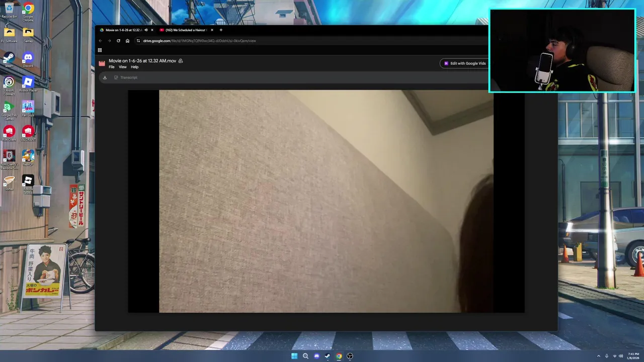Select the Riot Client desktop shortcut
The width and height of the screenshot is (644, 362).
point(9,133)
